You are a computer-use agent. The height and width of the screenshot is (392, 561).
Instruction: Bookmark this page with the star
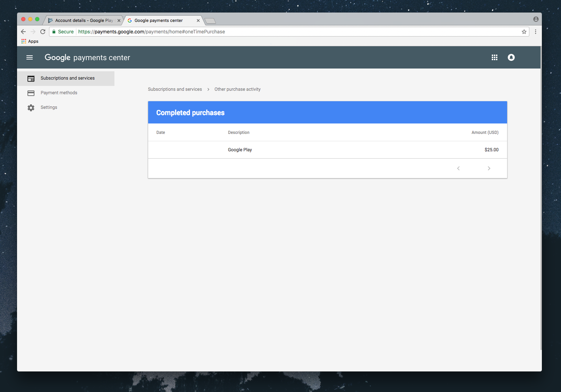pos(524,32)
